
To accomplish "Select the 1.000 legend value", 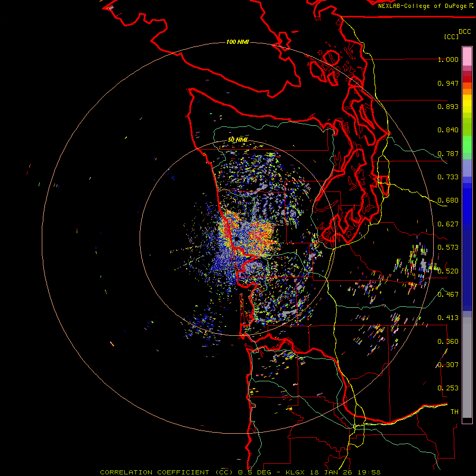I will click(x=448, y=60).
